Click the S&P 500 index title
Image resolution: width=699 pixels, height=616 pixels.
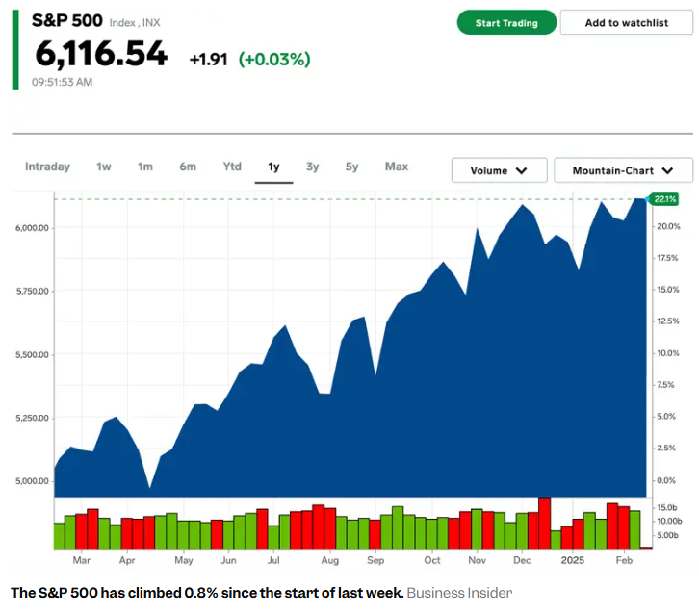60,20
